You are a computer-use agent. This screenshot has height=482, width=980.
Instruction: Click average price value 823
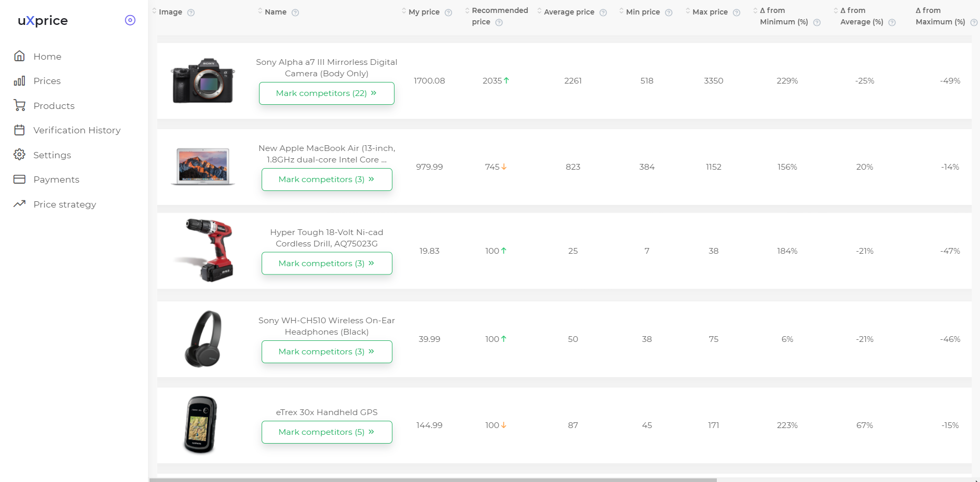(x=573, y=167)
